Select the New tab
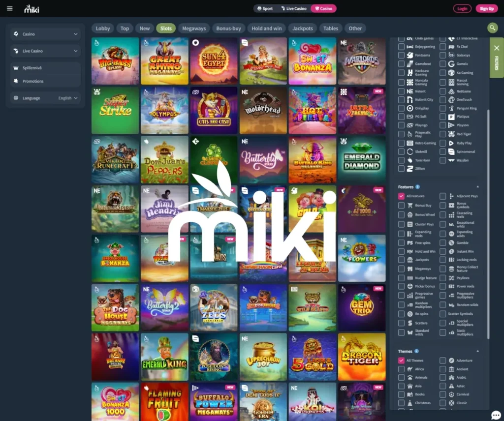The height and width of the screenshot is (421, 504). click(145, 28)
